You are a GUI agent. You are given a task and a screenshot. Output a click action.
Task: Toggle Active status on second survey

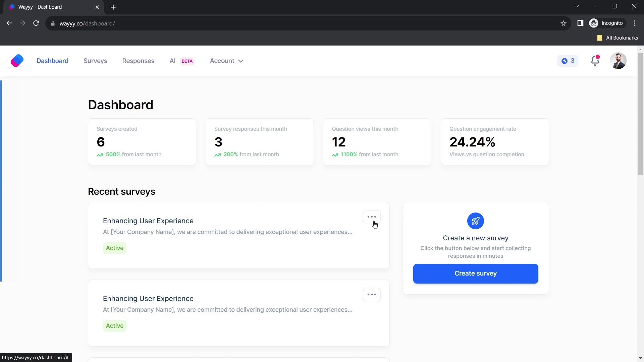click(x=115, y=326)
